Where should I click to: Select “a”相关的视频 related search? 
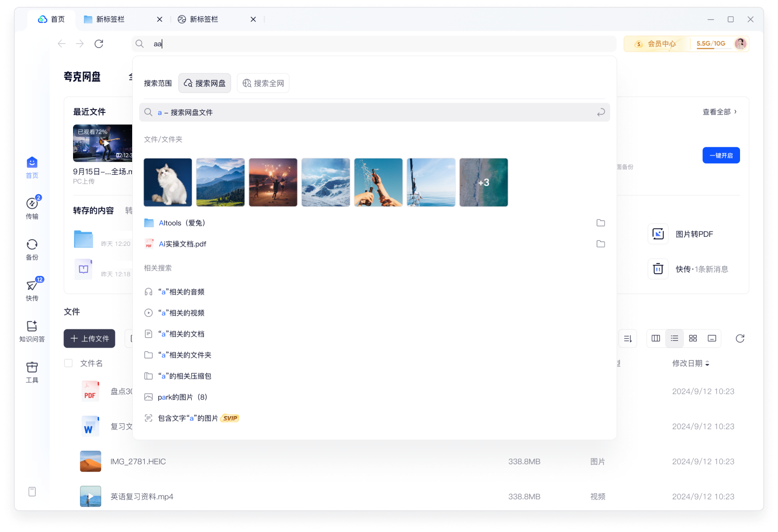tap(175, 313)
